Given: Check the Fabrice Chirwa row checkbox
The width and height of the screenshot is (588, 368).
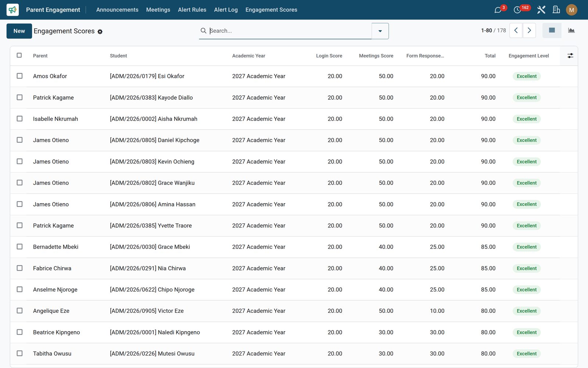Looking at the screenshot, I should click(x=19, y=268).
